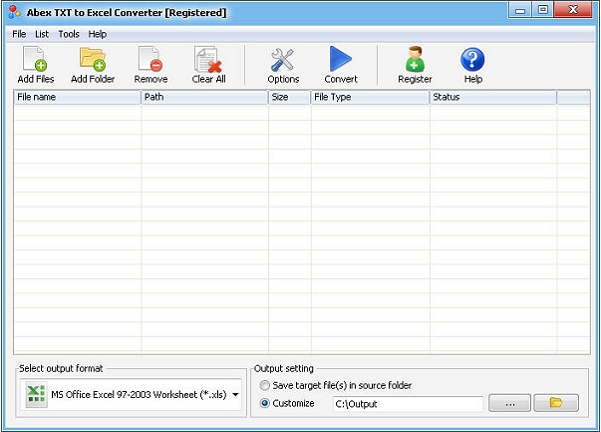Screen dimensions: 601x432
Task: Open the Help menu in the menu bar
Action: (97, 34)
